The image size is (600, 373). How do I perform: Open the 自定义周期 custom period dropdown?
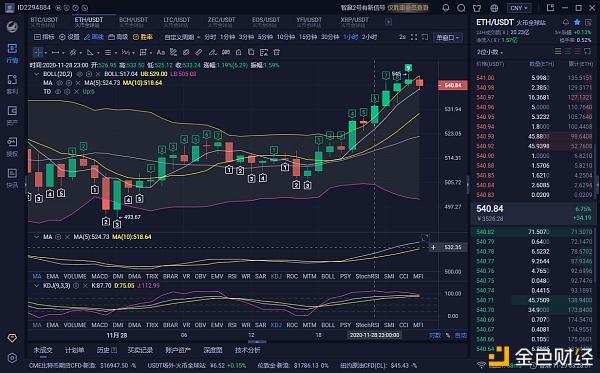(x=182, y=37)
